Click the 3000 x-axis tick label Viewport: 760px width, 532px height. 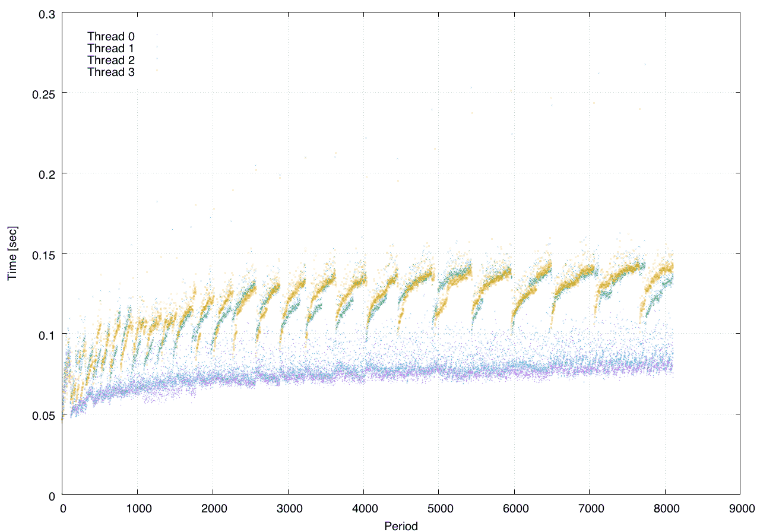pos(288,509)
